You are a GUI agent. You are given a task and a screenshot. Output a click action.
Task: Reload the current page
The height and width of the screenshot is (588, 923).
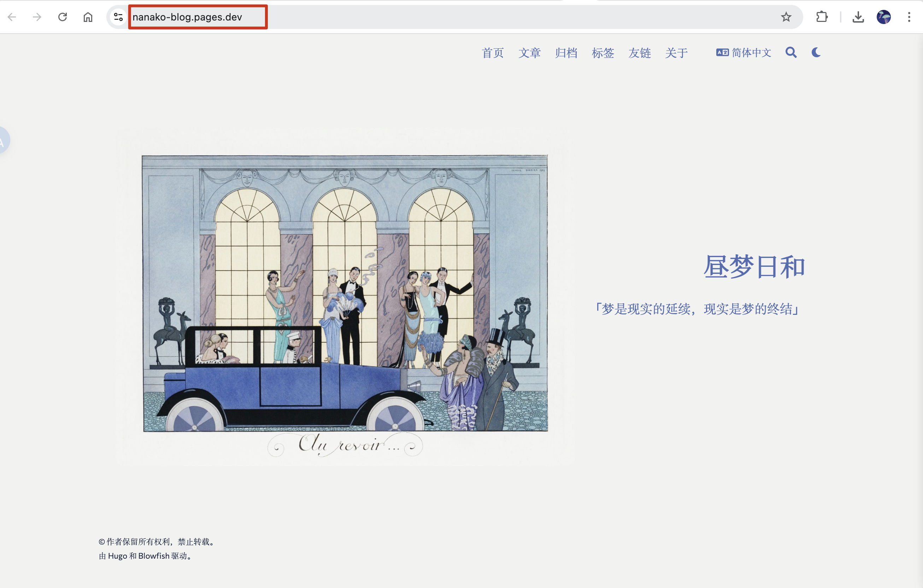[x=63, y=17]
